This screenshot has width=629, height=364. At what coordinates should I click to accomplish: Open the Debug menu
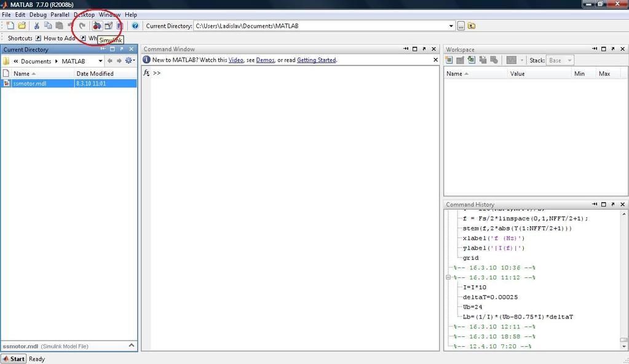[x=38, y=14]
